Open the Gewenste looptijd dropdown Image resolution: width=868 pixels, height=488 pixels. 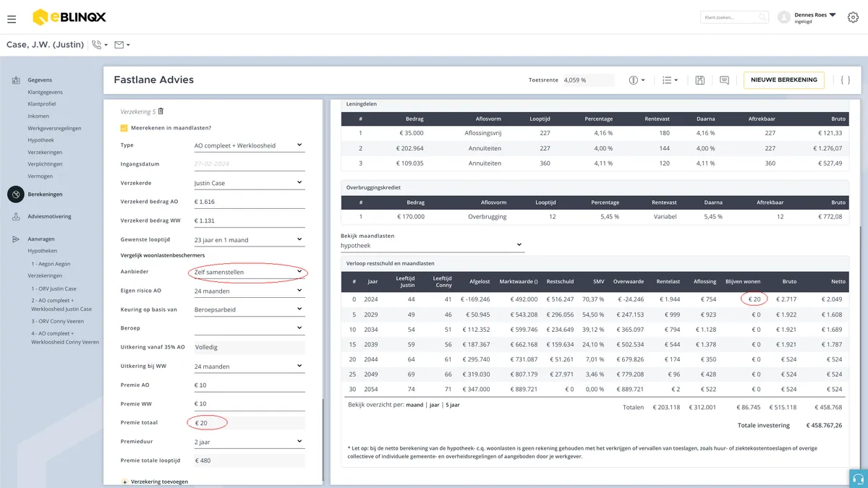pyautogui.click(x=249, y=239)
